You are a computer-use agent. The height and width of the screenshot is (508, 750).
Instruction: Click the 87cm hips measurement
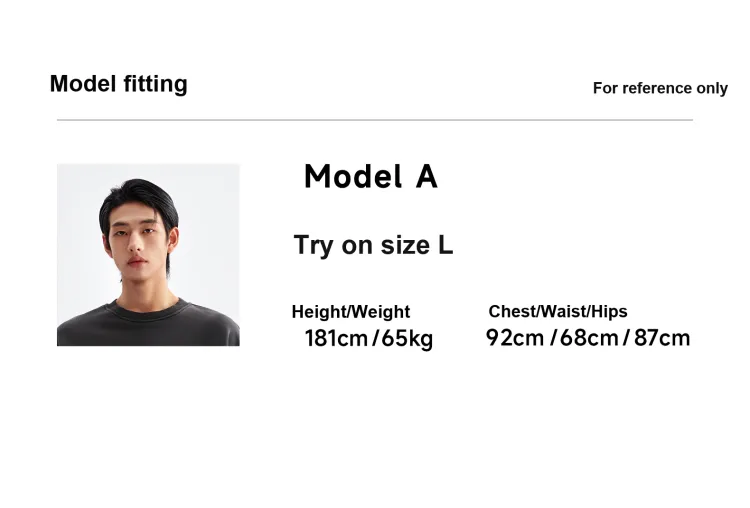(662, 338)
